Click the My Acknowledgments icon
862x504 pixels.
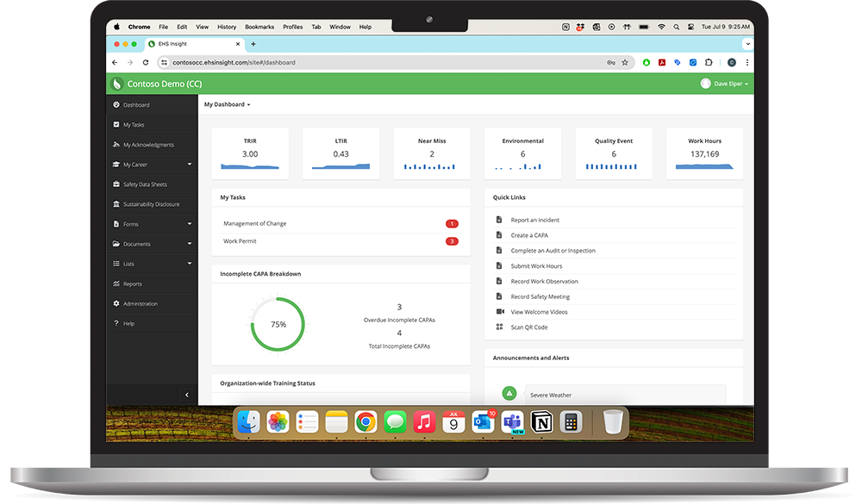click(117, 144)
